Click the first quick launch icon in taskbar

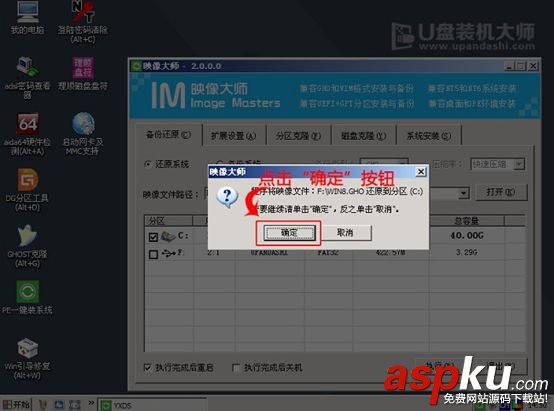point(43,405)
